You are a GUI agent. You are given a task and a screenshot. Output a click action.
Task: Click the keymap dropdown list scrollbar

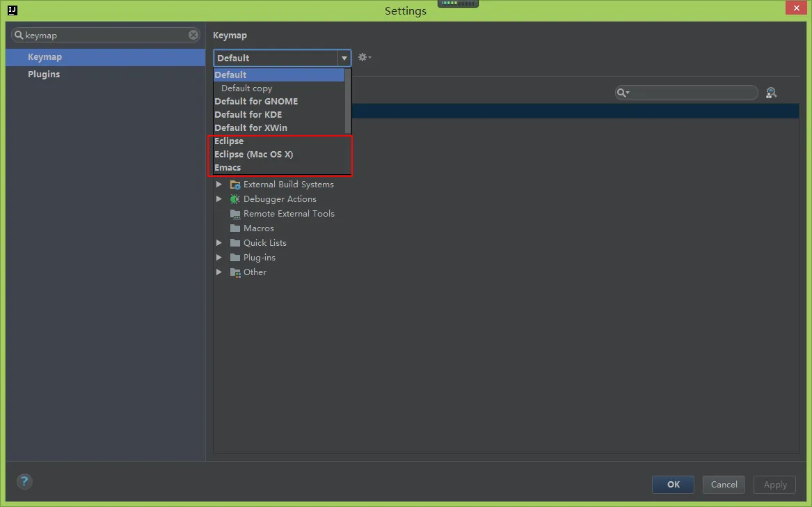point(348,101)
